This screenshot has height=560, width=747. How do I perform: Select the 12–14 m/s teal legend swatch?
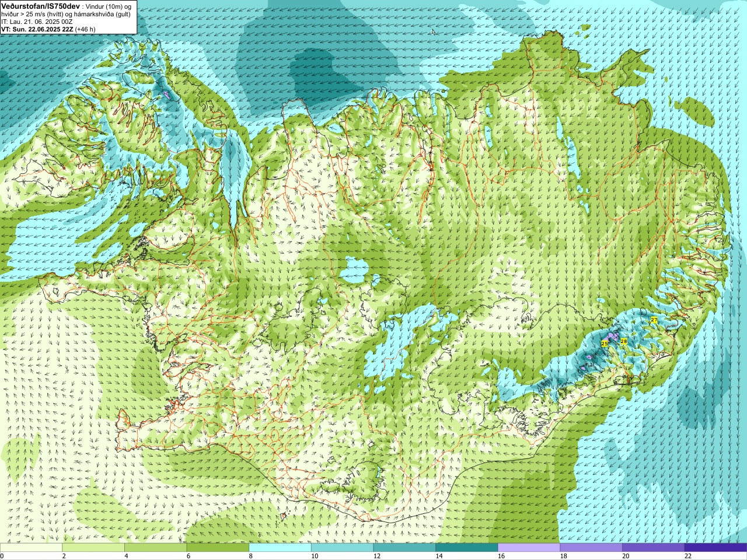click(x=404, y=548)
